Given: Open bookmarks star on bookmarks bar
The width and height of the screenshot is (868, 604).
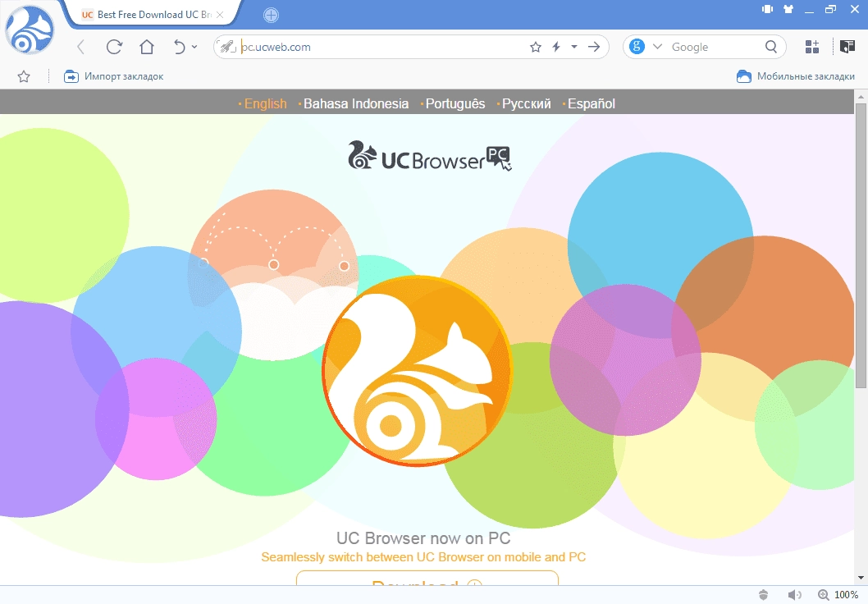Looking at the screenshot, I should [x=23, y=76].
